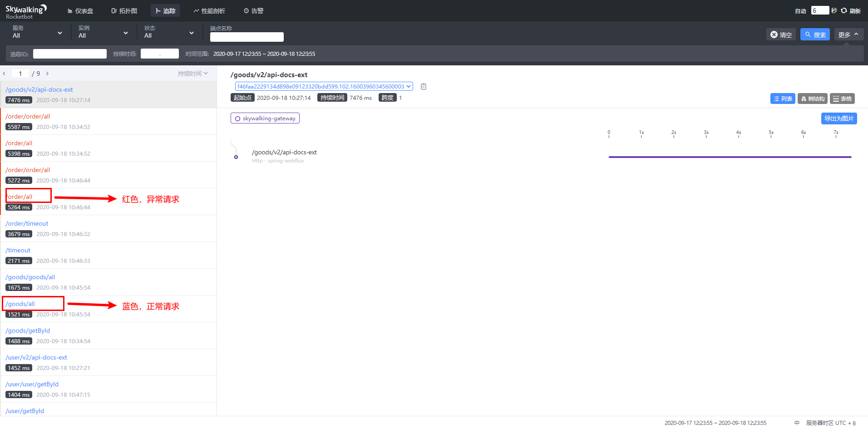Click the auto-refresh seconds input
The image size is (868, 429).
pos(820,10)
